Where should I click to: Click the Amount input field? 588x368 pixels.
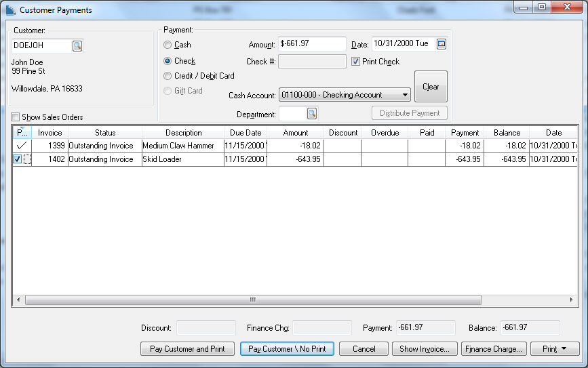(312, 44)
